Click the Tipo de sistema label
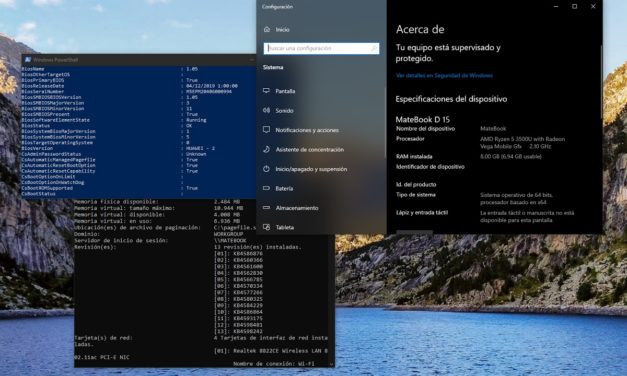627x376 pixels. pyautogui.click(x=415, y=195)
